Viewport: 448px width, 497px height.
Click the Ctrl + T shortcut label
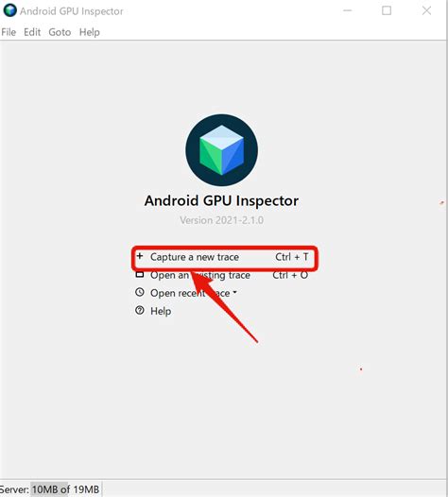coord(292,257)
